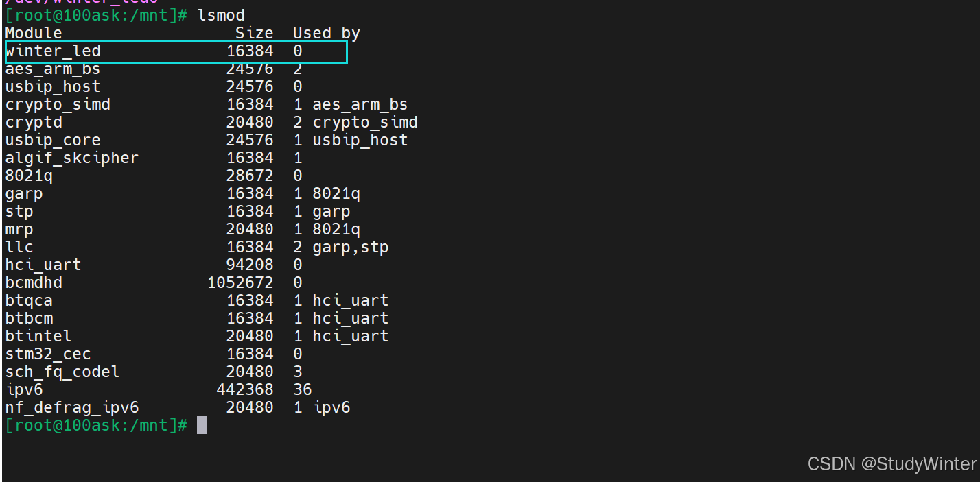Click the CSDN @StudyWinter watermark
Viewport: 980px width, 482px height.
tap(891, 464)
